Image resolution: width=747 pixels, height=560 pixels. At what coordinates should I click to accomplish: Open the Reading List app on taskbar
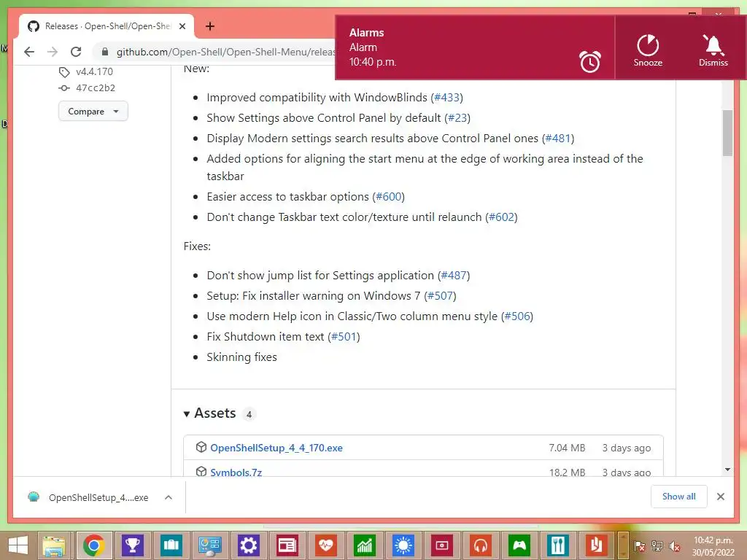pyautogui.click(x=597, y=545)
